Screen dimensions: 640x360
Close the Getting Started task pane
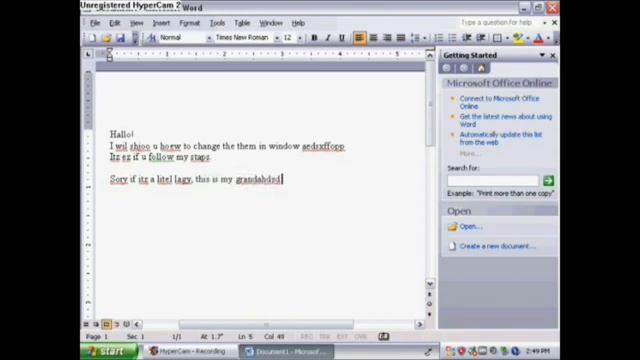(553, 55)
